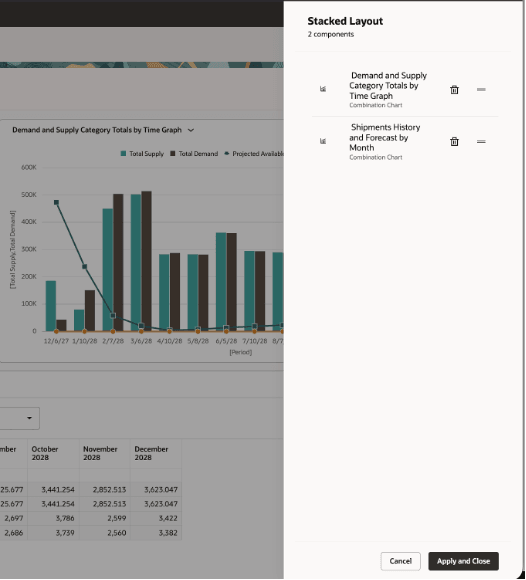526x580 pixels.
Task: Select table cell 3,382
Action: (x=156, y=533)
